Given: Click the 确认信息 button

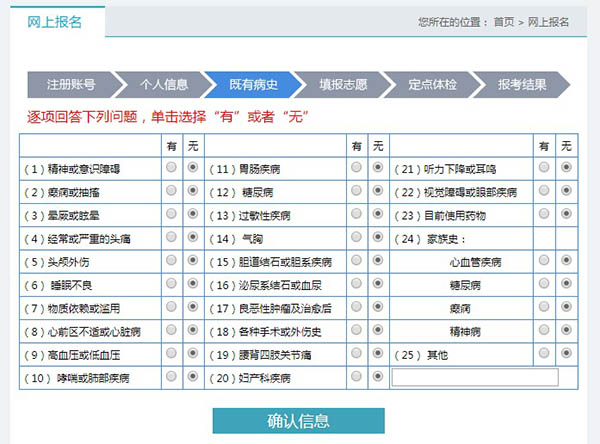Looking at the screenshot, I should click(x=298, y=421).
